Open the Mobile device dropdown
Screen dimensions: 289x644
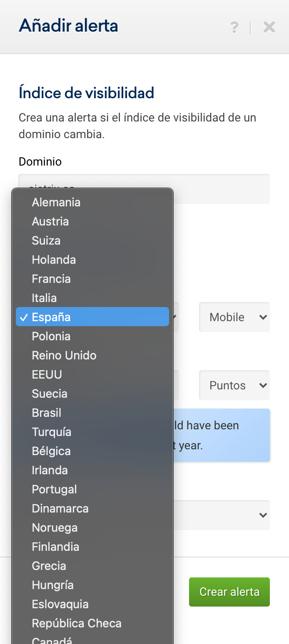tap(234, 317)
